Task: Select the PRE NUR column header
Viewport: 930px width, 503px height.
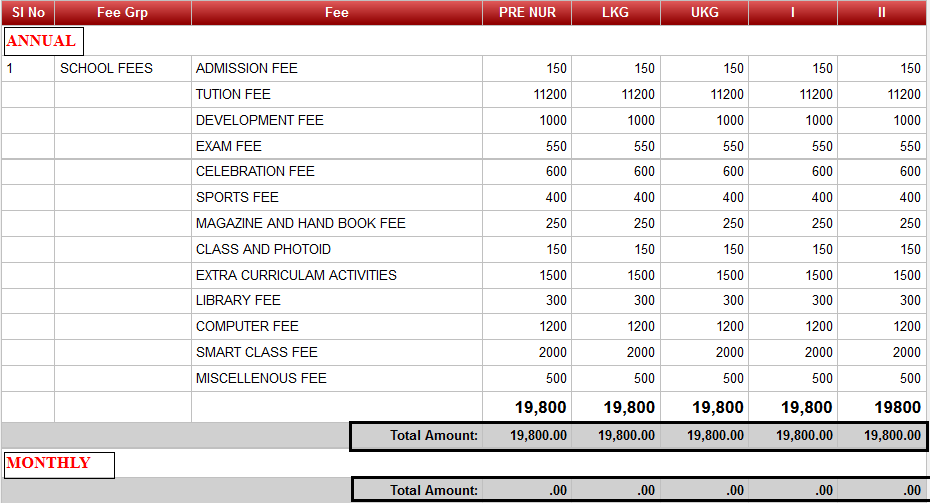Action: (526, 13)
